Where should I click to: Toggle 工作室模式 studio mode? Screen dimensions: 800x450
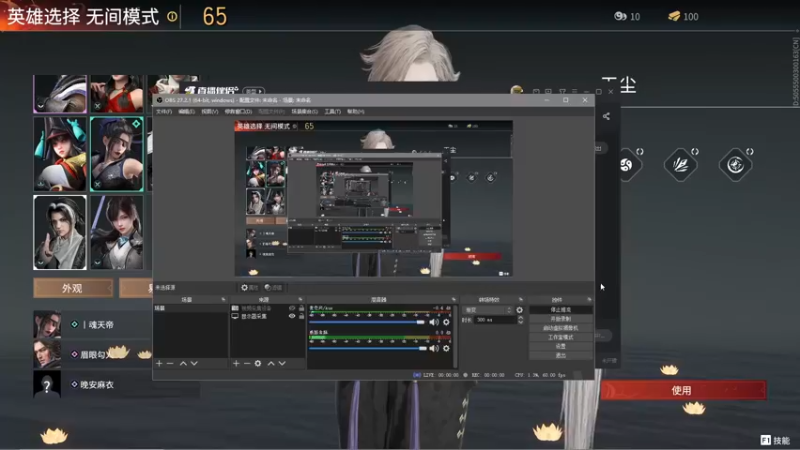tap(561, 337)
